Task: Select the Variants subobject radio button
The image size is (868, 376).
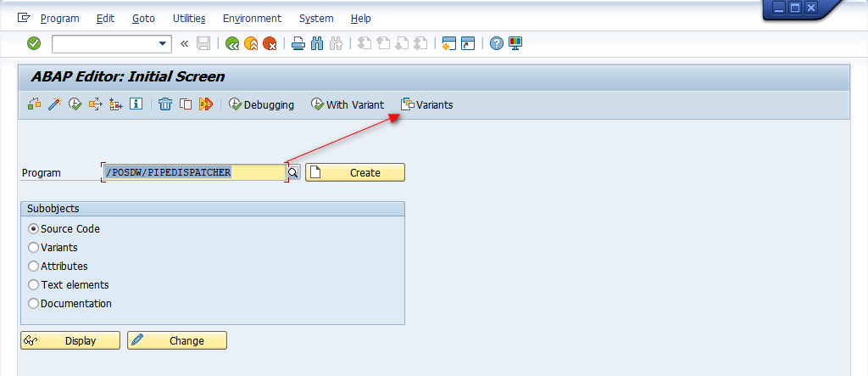Action: (x=34, y=248)
